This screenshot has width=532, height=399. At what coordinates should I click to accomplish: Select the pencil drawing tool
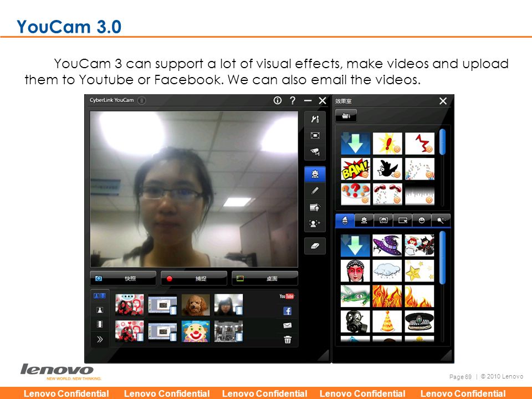pos(315,191)
